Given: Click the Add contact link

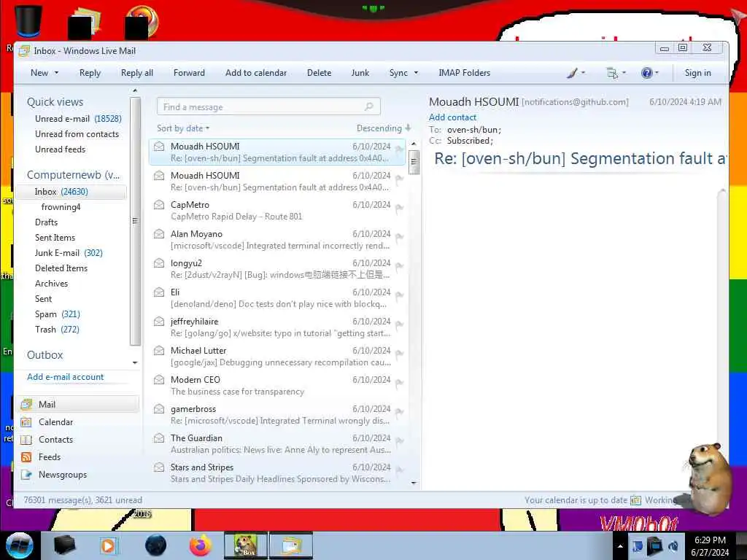Looking at the screenshot, I should (x=452, y=117).
